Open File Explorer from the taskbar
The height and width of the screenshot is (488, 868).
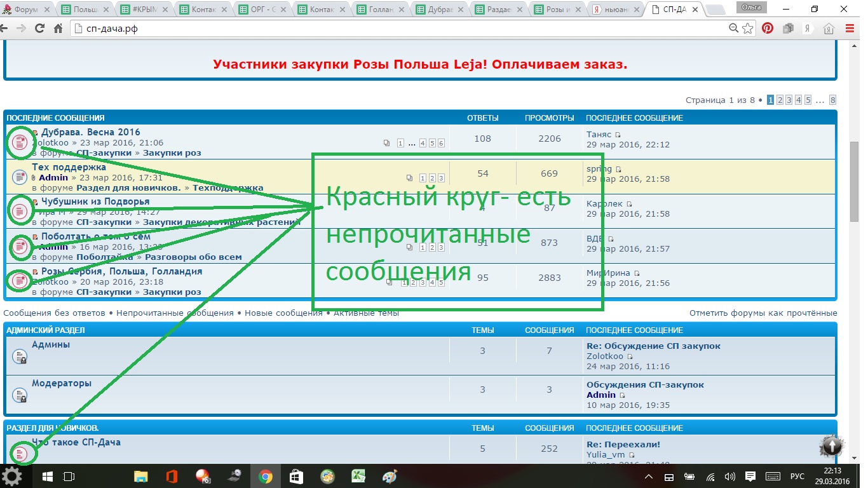coord(140,477)
